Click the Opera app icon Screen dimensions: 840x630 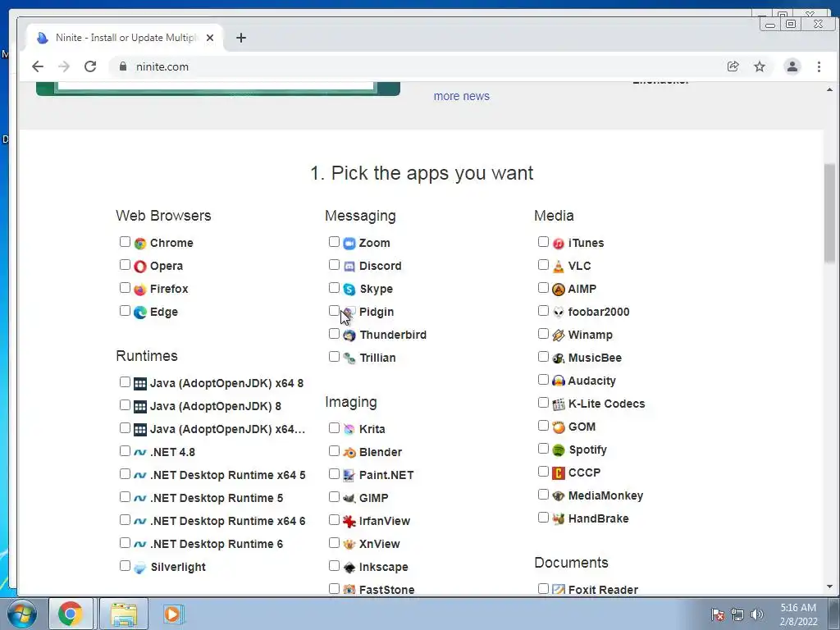139,267
